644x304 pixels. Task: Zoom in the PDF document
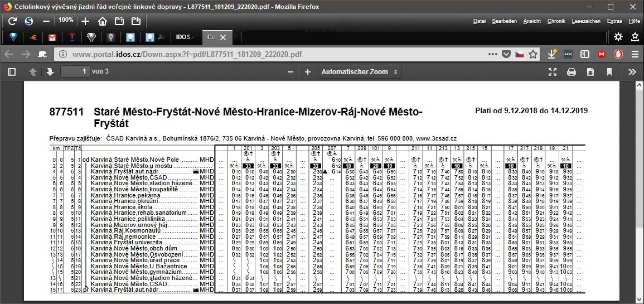(x=308, y=72)
